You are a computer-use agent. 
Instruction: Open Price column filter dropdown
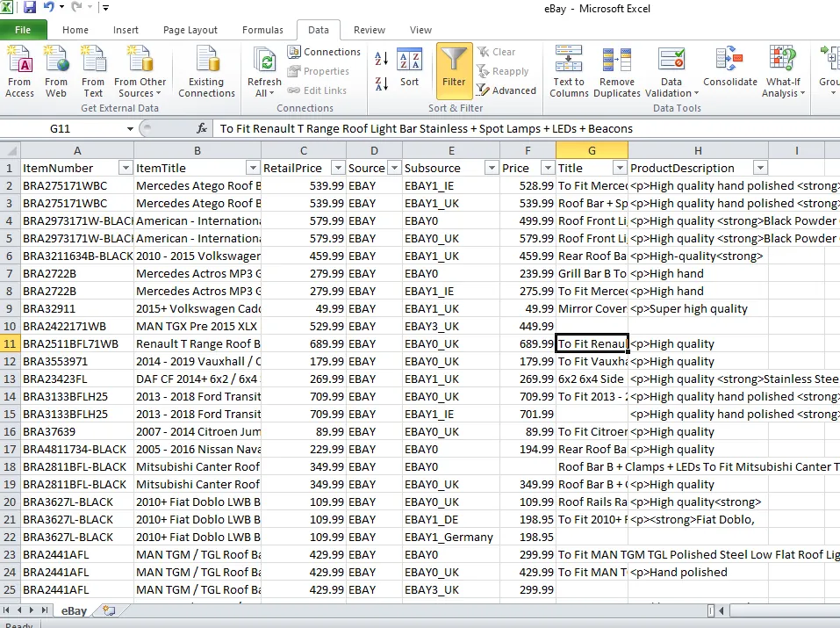point(548,168)
